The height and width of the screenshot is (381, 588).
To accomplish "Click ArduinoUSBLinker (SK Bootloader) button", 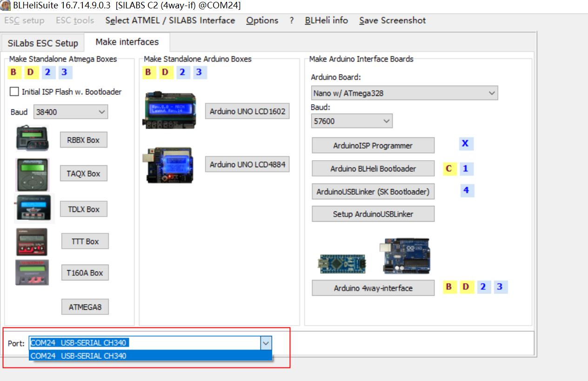I will [373, 191].
